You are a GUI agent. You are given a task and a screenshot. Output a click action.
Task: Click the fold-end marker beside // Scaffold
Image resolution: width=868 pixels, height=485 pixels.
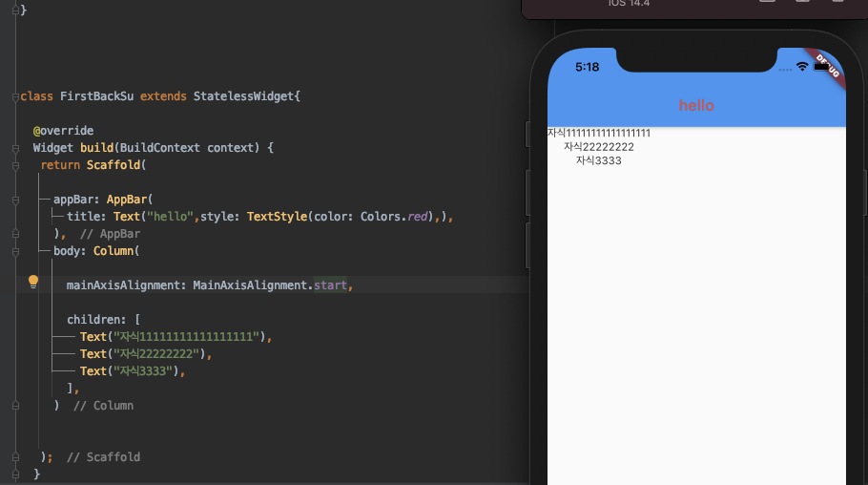tap(15, 458)
